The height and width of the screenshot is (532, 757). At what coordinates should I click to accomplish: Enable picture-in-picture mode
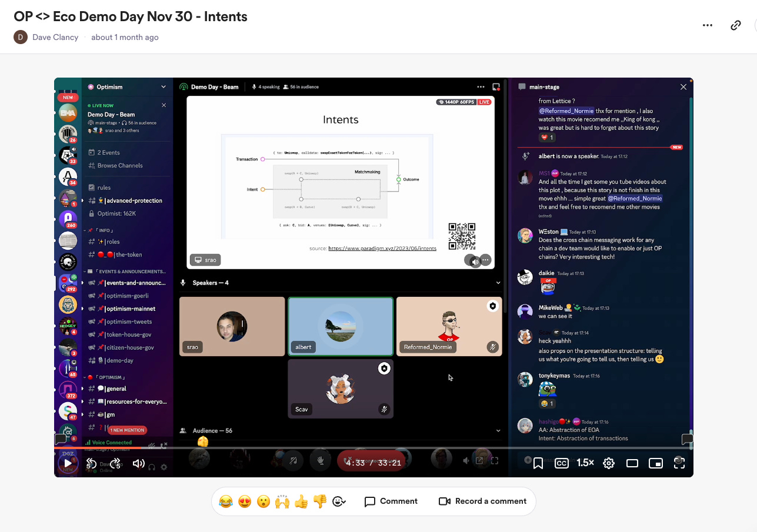[x=656, y=463]
